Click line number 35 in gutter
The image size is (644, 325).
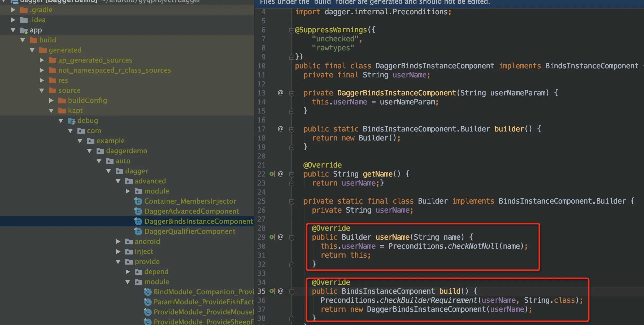[x=261, y=291]
